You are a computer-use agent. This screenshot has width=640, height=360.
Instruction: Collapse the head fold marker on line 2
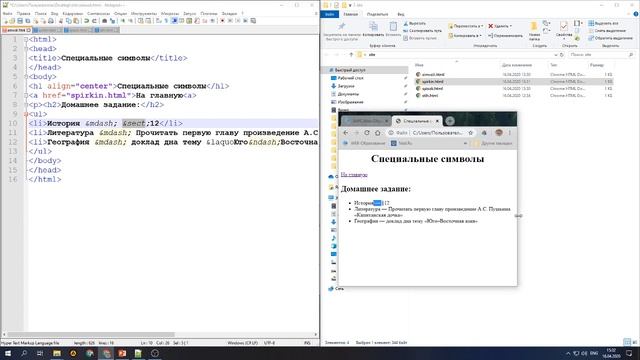(26, 49)
